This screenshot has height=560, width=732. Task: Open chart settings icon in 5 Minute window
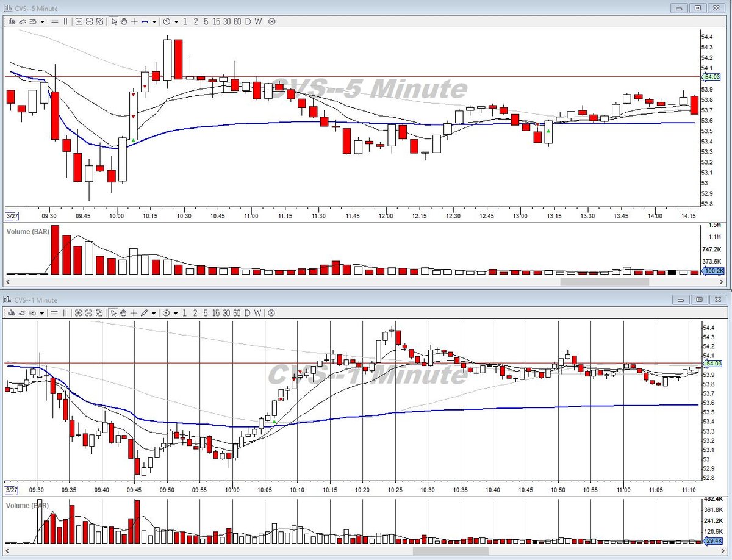(x=32, y=21)
